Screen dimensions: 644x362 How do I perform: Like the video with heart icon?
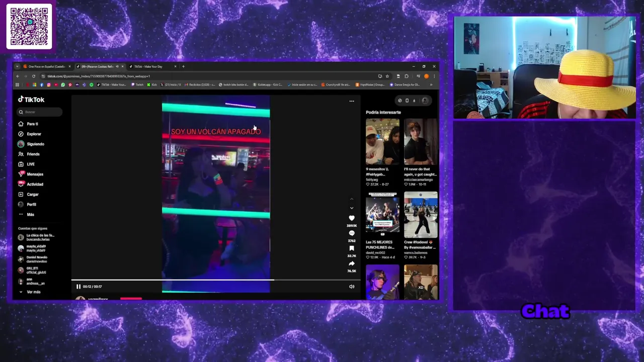pyautogui.click(x=352, y=218)
